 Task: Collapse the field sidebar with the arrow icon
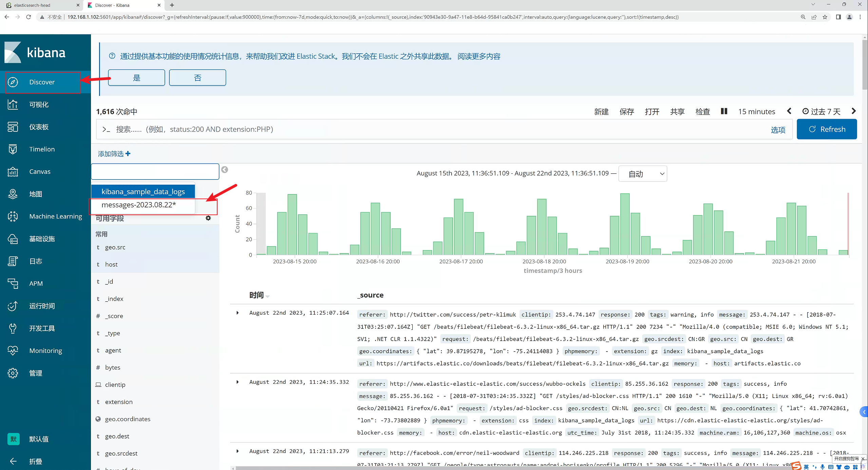coord(225,170)
